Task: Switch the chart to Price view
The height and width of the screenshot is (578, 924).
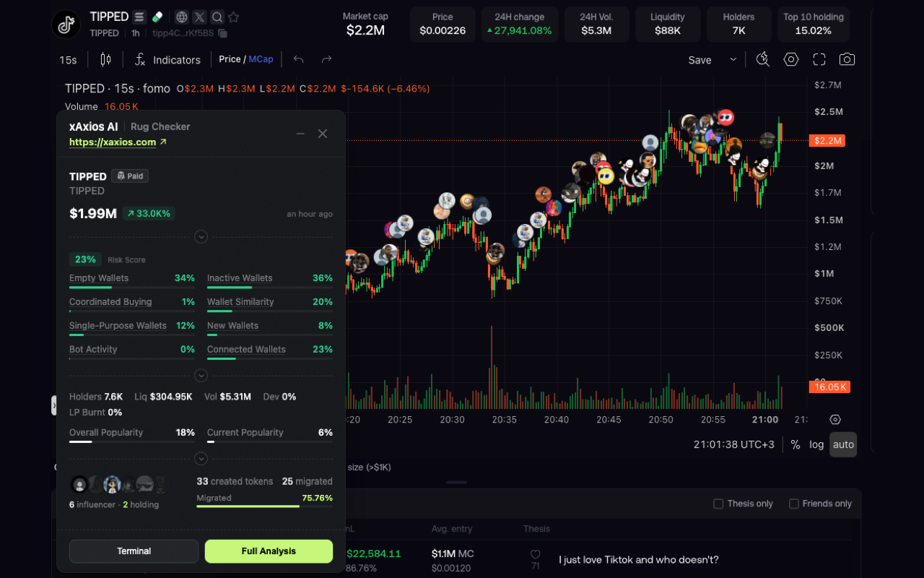Action: [x=230, y=59]
